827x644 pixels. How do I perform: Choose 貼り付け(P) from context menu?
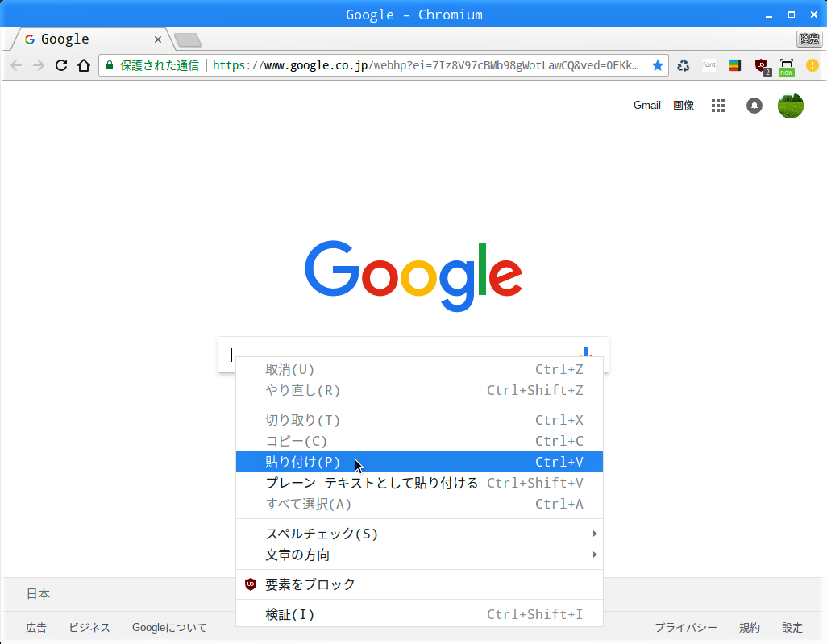[x=419, y=462]
